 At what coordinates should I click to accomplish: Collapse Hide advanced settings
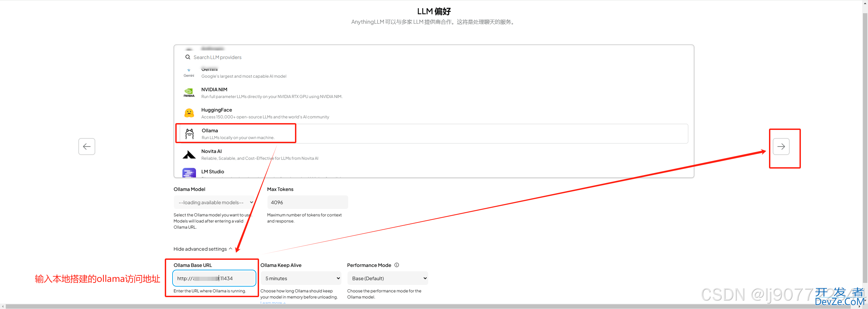pos(203,249)
